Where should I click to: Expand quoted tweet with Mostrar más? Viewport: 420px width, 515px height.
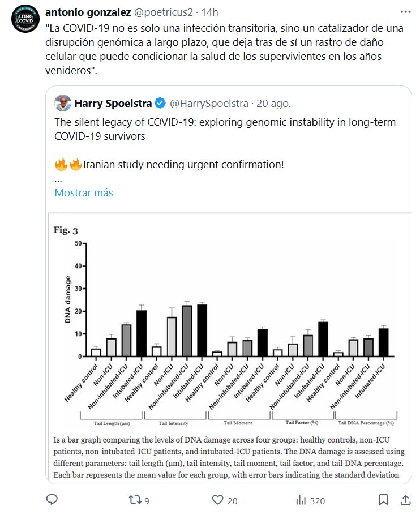pyautogui.click(x=84, y=192)
